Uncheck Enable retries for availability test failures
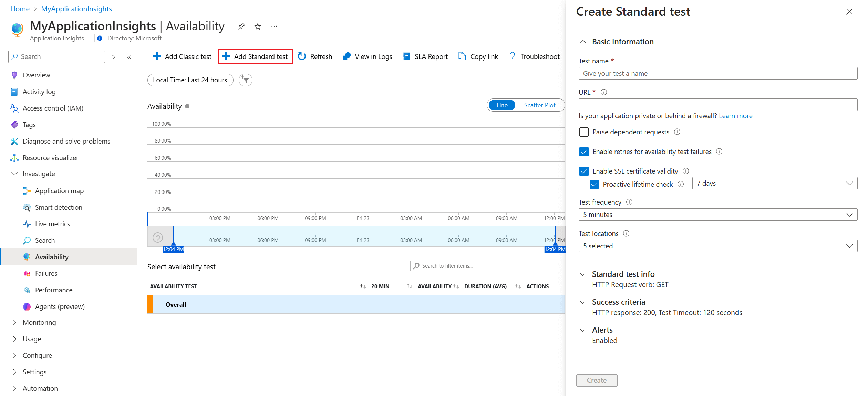Viewport: 868px width, 396px height. (584, 152)
